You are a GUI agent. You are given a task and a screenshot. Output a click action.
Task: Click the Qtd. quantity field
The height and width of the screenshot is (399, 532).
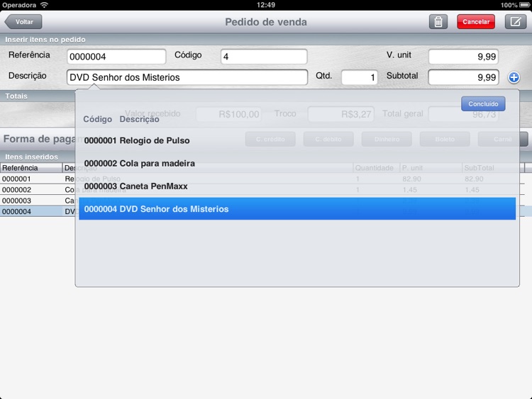360,77
